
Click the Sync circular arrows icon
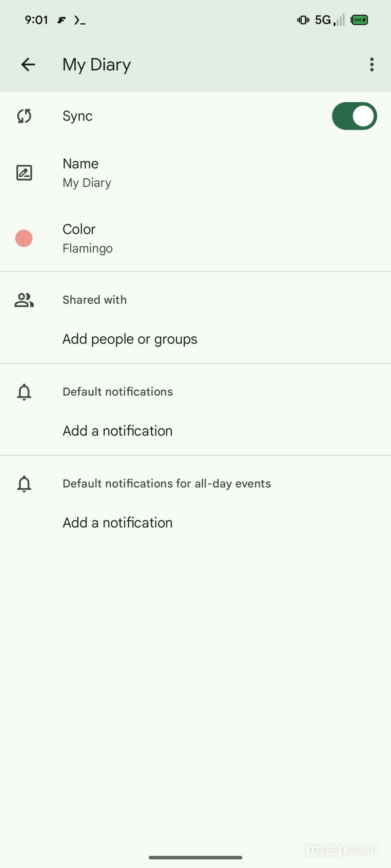click(x=24, y=116)
